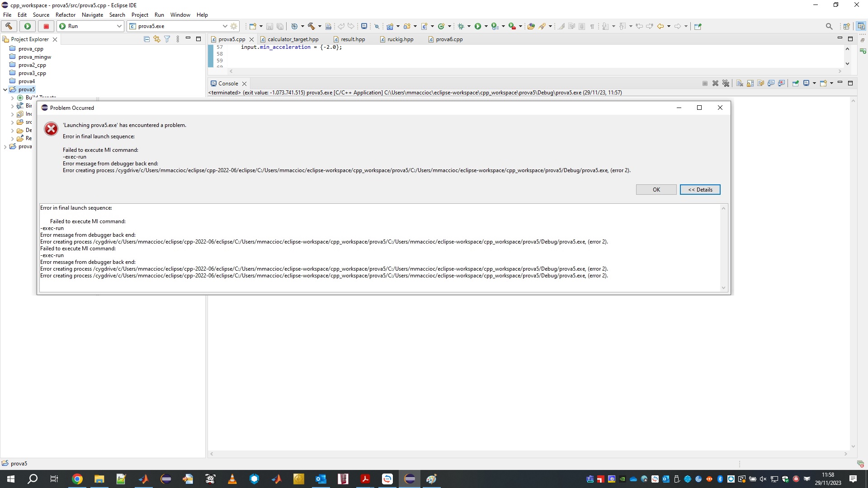Click the External Tools run icon
Image resolution: width=868 pixels, height=488 pixels.
tap(512, 26)
